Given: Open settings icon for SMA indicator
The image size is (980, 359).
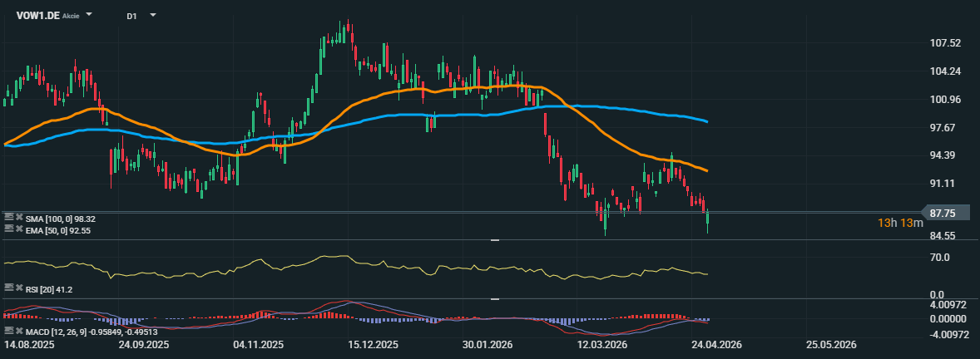Looking at the screenshot, I should [8, 218].
